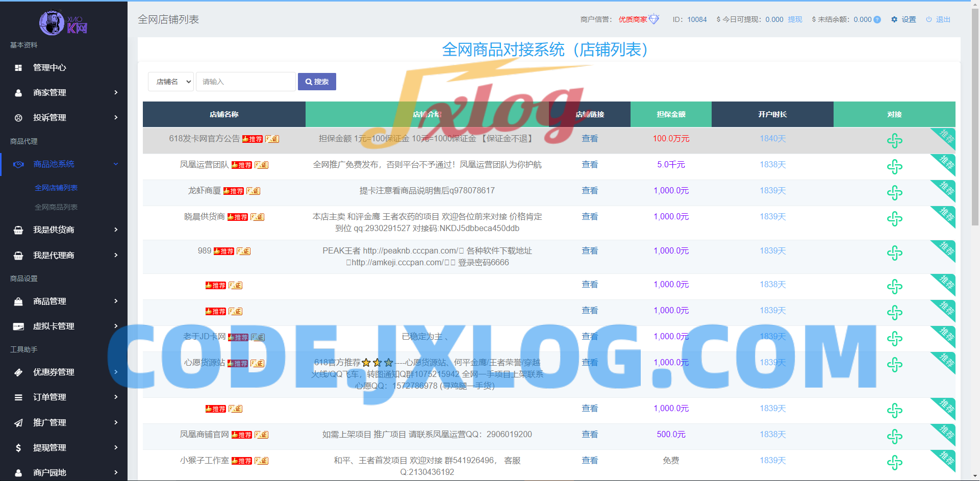Click the diamond icon beside 优质商家
Image resolution: width=980 pixels, height=481 pixels.
click(x=655, y=18)
